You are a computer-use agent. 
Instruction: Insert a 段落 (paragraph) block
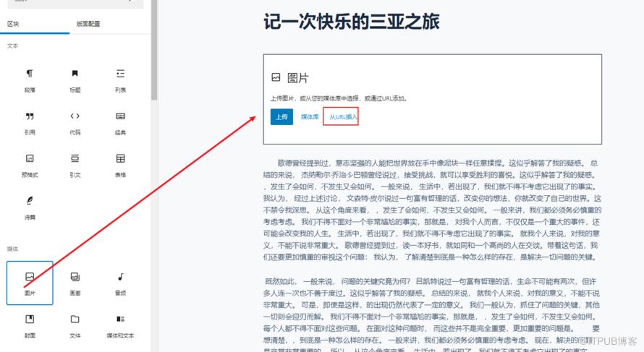[x=30, y=81]
